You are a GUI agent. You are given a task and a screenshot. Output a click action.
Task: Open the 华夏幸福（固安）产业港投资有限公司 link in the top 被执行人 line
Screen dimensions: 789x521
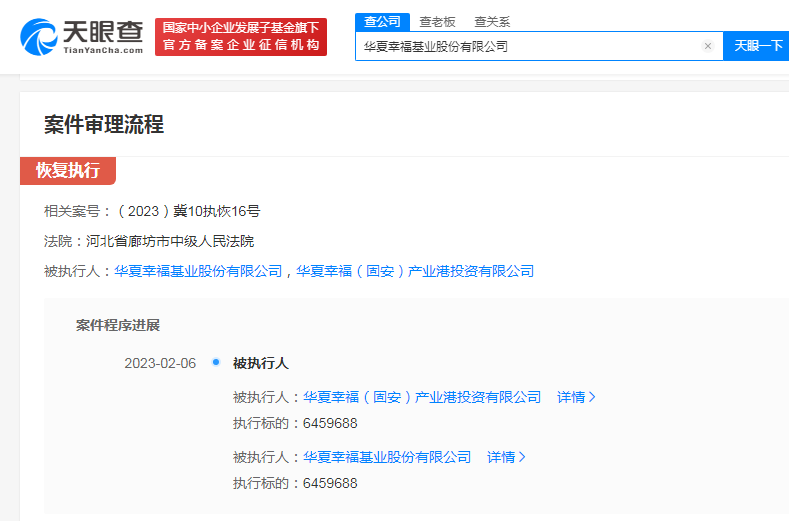tap(415, 271)
